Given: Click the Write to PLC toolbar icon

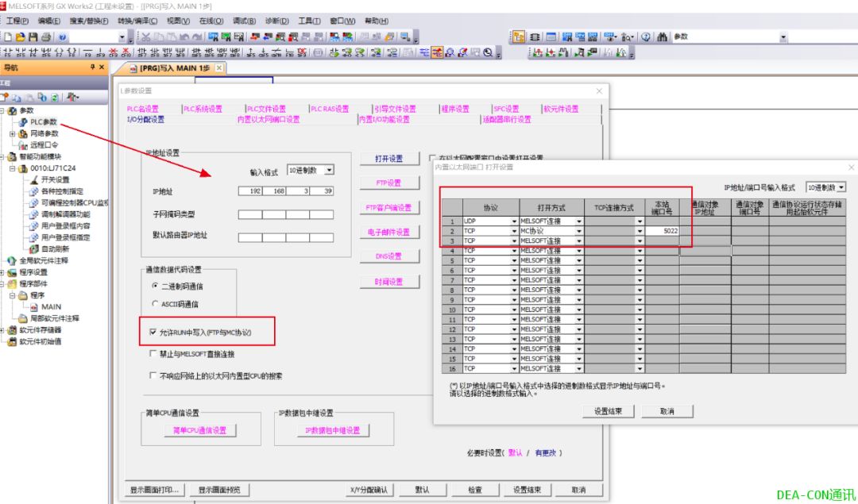Looking at the screenshot, I should (x=254, y=37).
